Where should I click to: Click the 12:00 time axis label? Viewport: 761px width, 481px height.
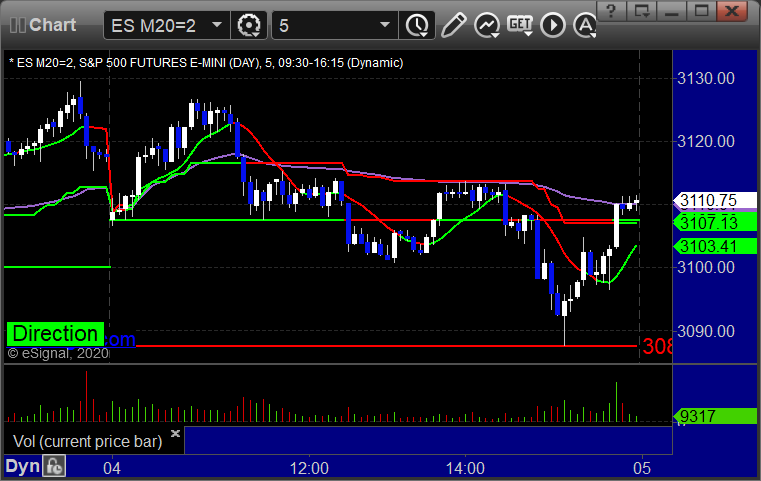[309, 468]
